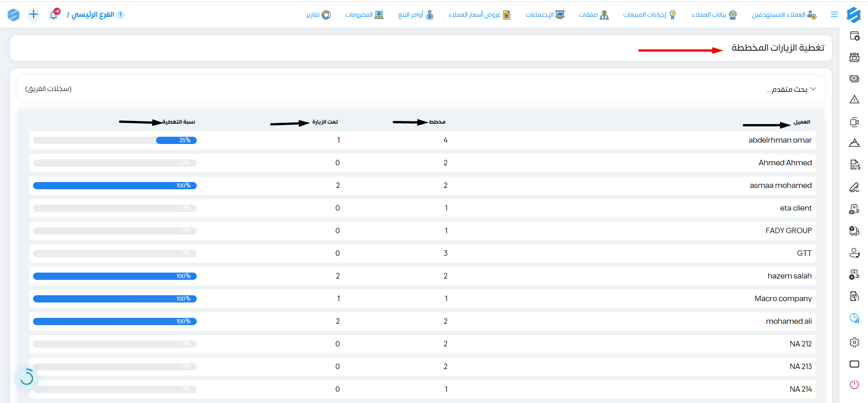Viewport: 868px width, 403px height.
Task: Open the hamburger menu icon
Action: pos(835,14)
